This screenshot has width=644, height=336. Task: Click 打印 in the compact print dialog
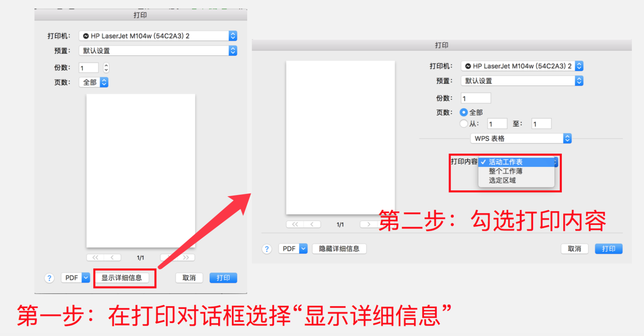point(223,278)
